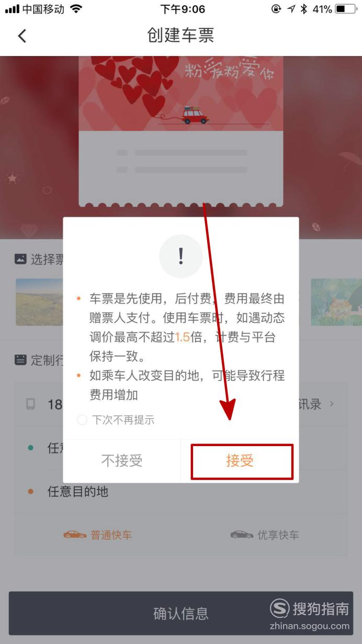Select the green illustrated cover thumbnail
362x644 pixels.
(336, 302)
